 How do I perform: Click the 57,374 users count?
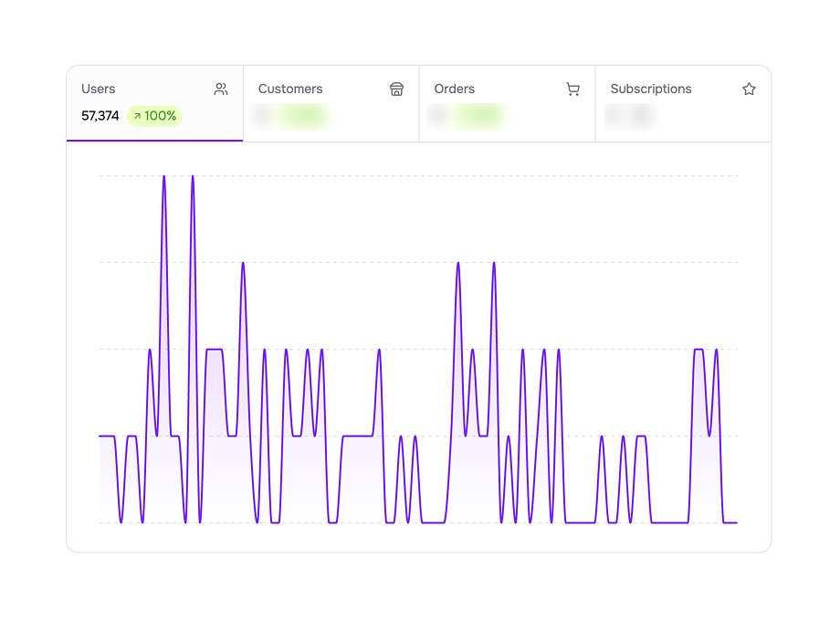100,116
